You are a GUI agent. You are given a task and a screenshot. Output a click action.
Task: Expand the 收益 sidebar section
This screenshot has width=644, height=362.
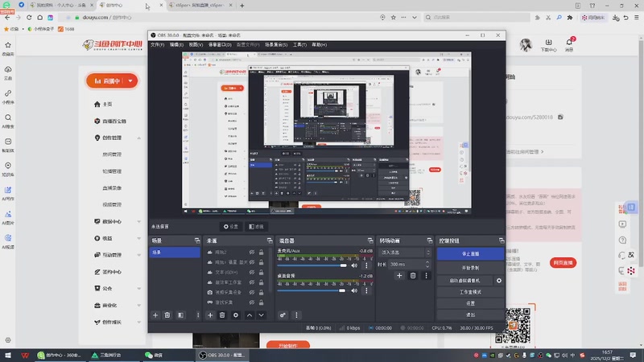click(x=138, y=238)
